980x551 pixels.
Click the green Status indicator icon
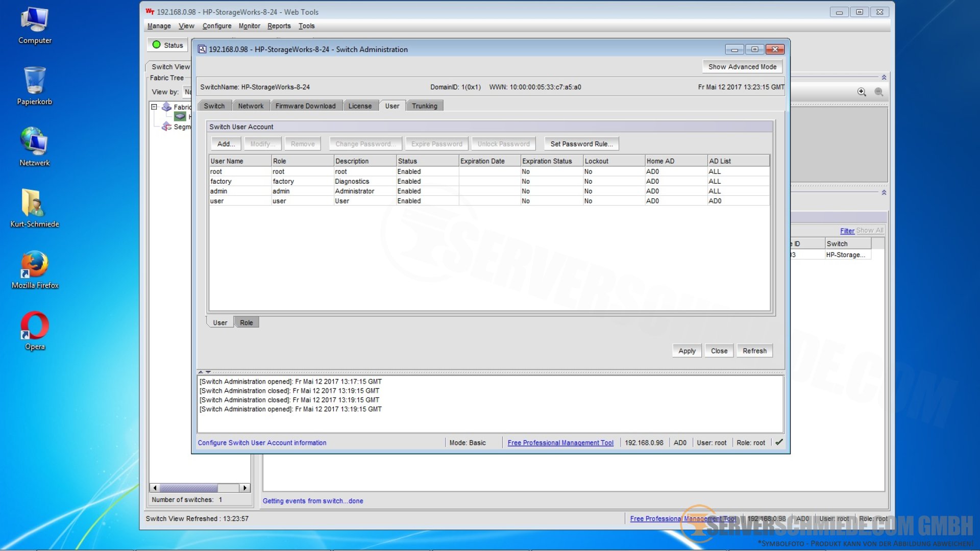tap(157, 45)
